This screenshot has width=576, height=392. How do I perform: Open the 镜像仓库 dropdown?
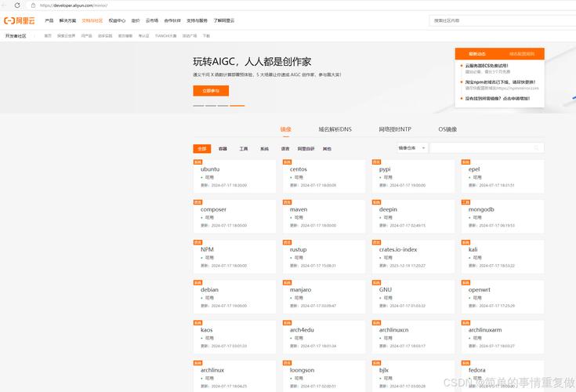click(411, 147)
